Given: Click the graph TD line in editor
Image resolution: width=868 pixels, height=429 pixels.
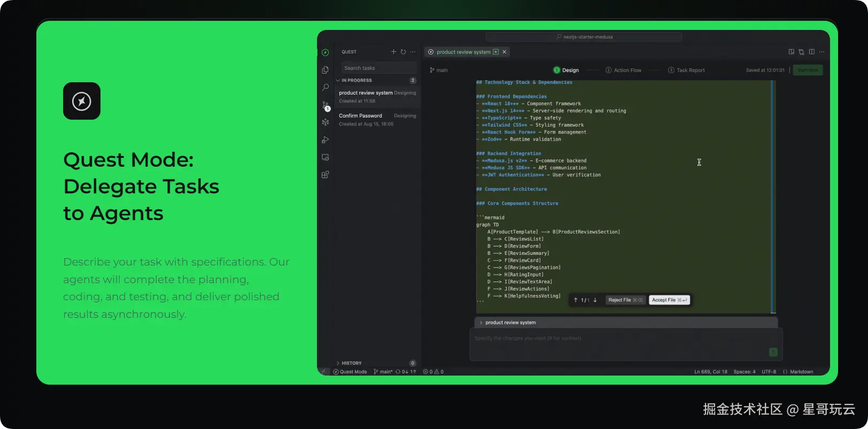Looking at the screenshot, I should tap(487, 225).
